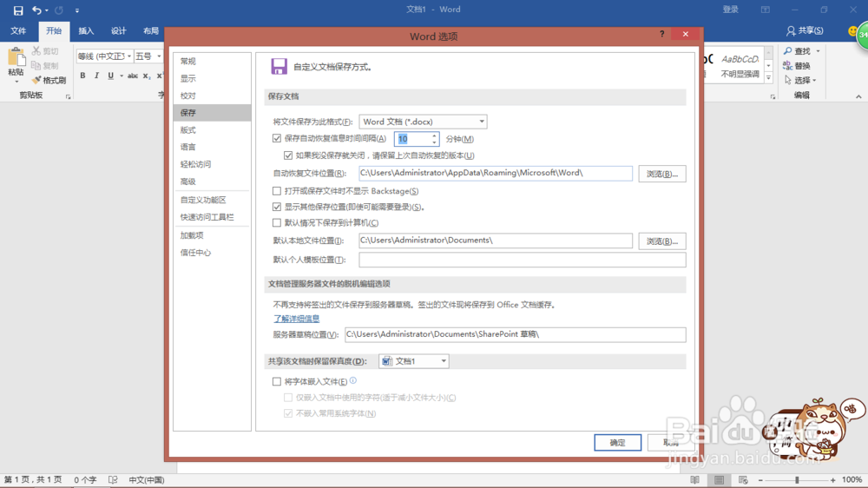Image resolution: width=868 pixels, height=488 pixels.
Task: Open the customize quick access toolbar arrow
Action: click(x=77, y=10)
